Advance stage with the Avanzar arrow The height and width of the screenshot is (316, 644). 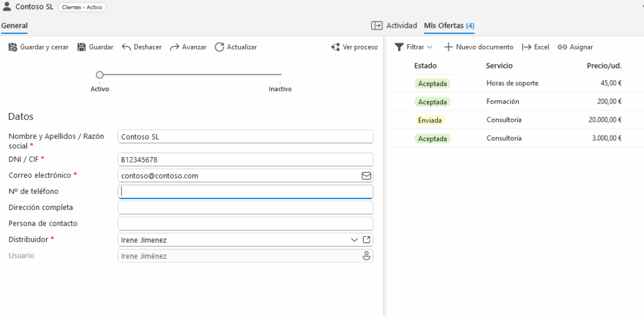coord(175,47)
